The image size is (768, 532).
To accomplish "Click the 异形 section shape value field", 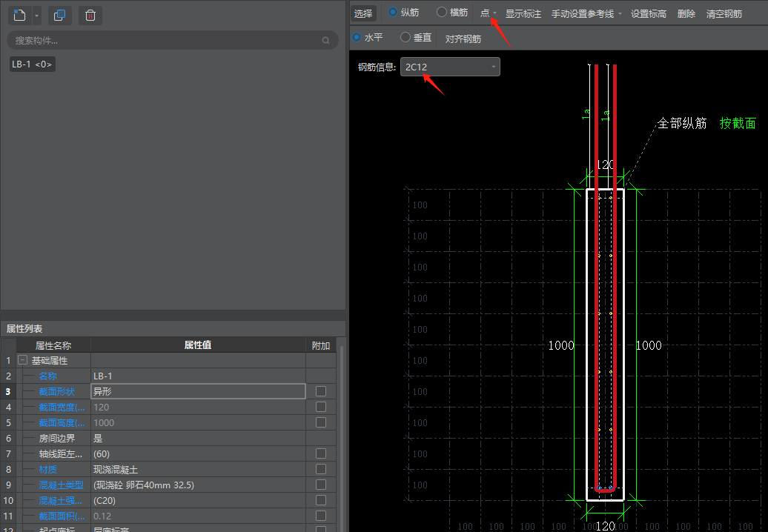I will tap(198, 391).
